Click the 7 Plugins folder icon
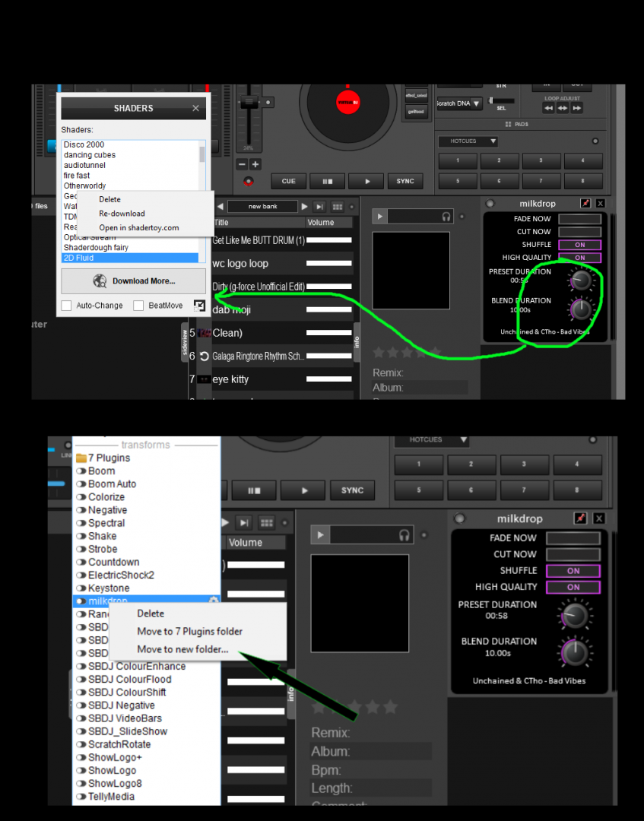This screenshot has height=821, width=644. (81, 458)
